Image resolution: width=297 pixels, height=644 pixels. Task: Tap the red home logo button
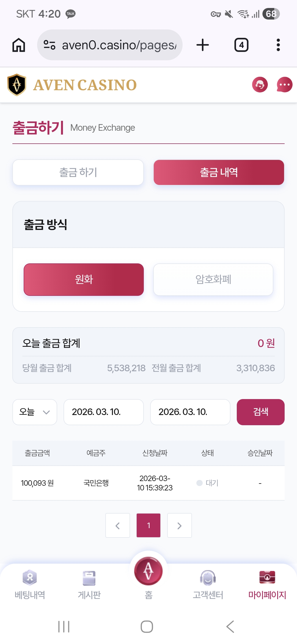pos(148,571)
